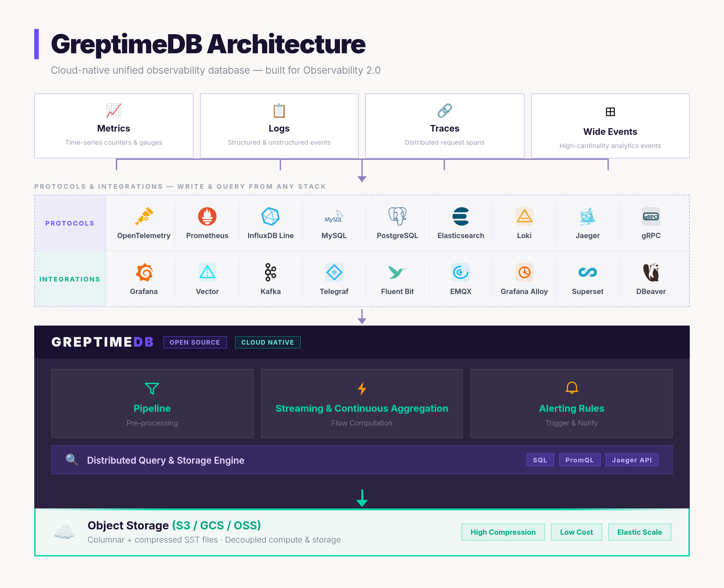Click Streaming & Continuous Aggregation heading

[x=362, y=408]
